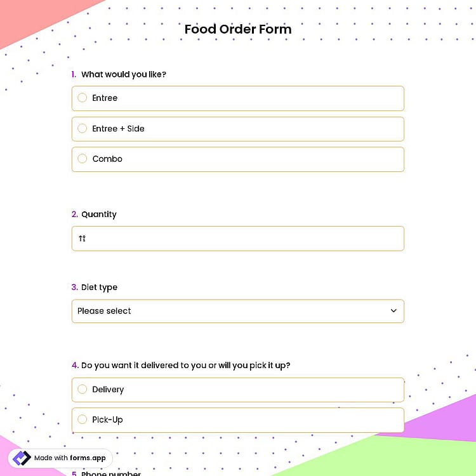Select the Entree radio button

(x=82, y=98)
